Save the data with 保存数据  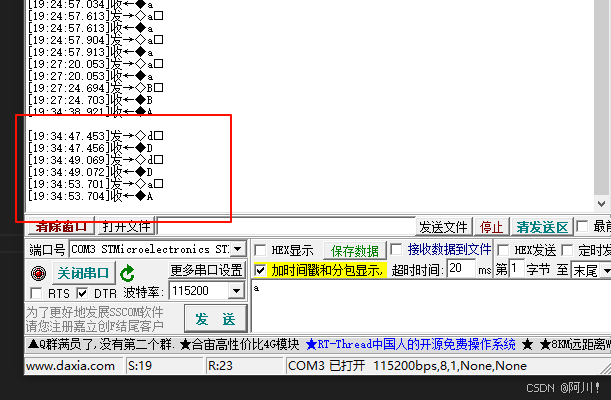tap(355, 250)
